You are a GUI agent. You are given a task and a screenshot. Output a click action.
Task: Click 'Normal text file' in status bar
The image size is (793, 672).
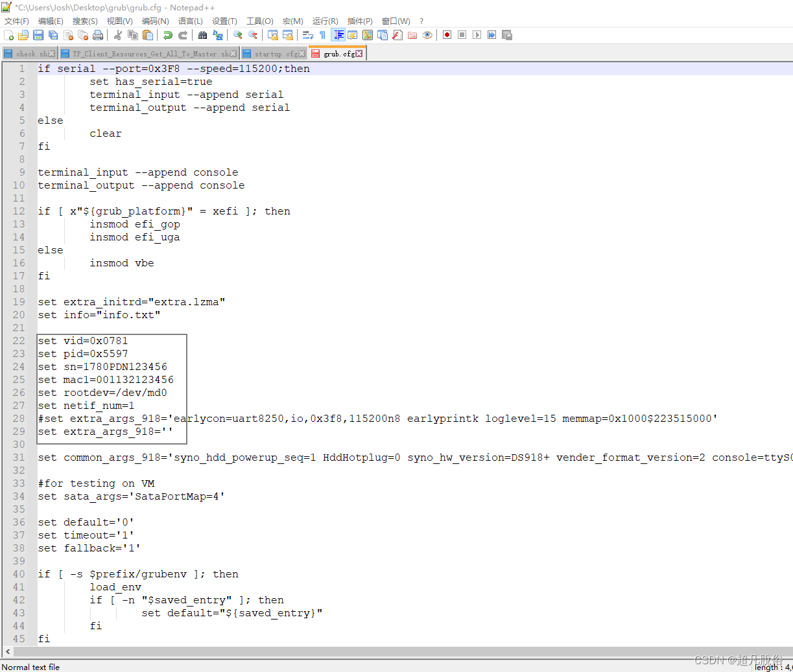point(30,667)
